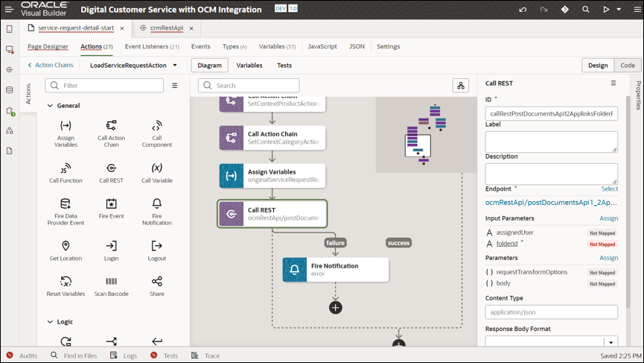Open the Run options dropdown arrow

click(619, 10)
